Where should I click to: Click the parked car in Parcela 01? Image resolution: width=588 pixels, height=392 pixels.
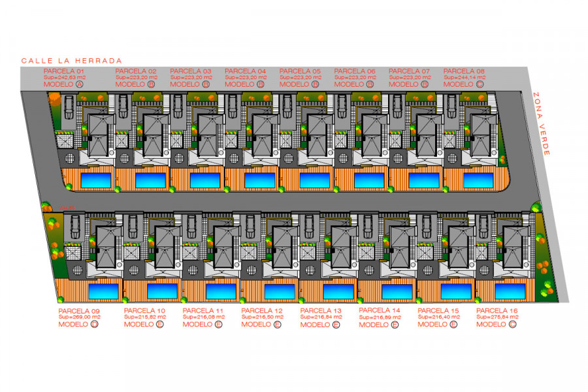[x=69, y=105]
